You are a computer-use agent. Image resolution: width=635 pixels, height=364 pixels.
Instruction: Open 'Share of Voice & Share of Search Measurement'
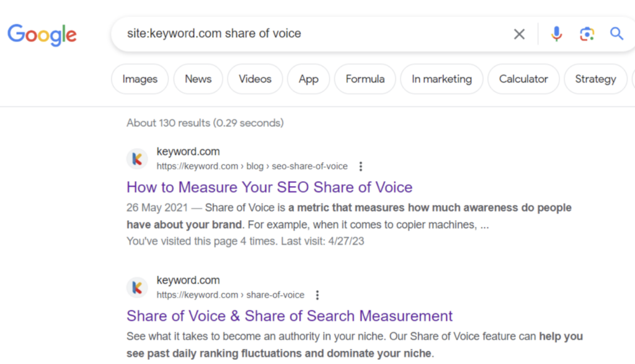pos(290,316)
